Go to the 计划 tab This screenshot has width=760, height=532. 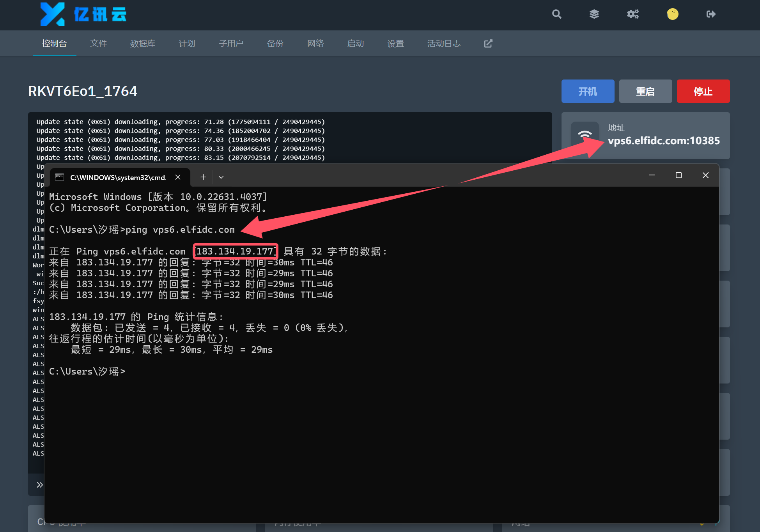[x=187, y=44]
